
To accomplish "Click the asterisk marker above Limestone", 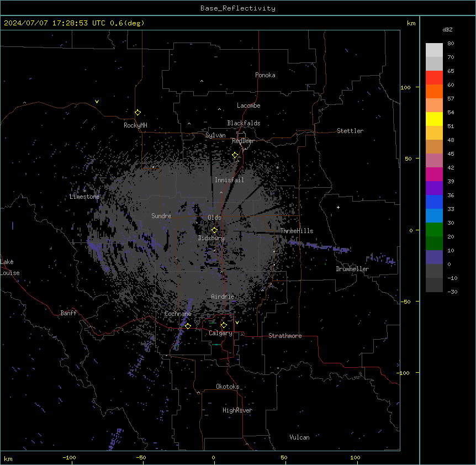I will 84,191.
